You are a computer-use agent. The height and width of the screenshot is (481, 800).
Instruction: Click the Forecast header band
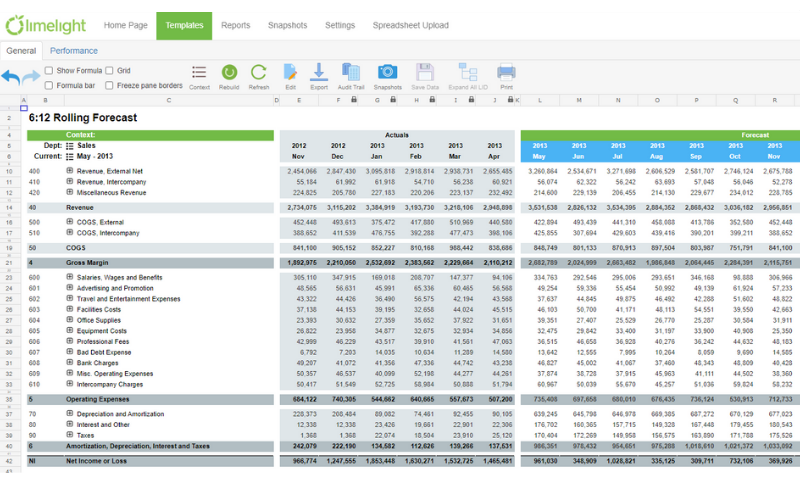point(660,135)
